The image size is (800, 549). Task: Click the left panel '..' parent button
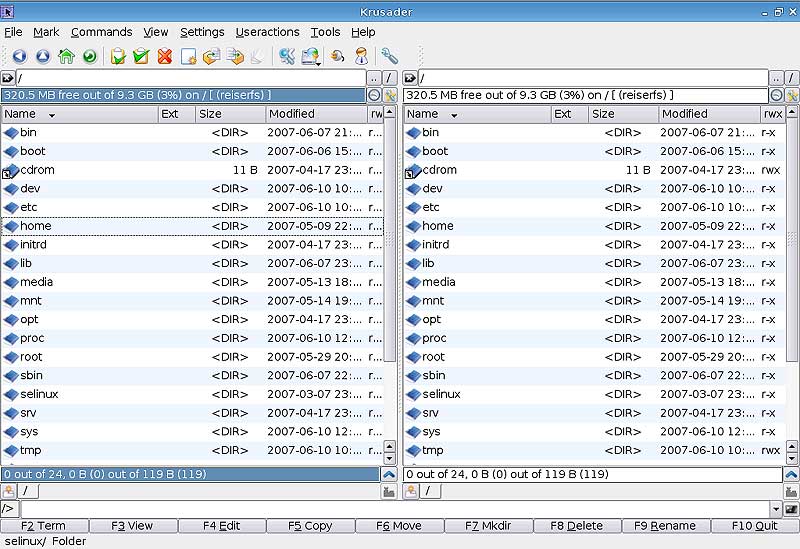point(374,78)
